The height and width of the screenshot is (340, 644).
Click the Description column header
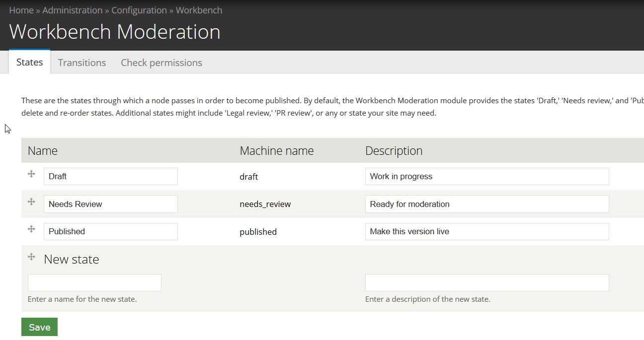(x=394, y=150)
